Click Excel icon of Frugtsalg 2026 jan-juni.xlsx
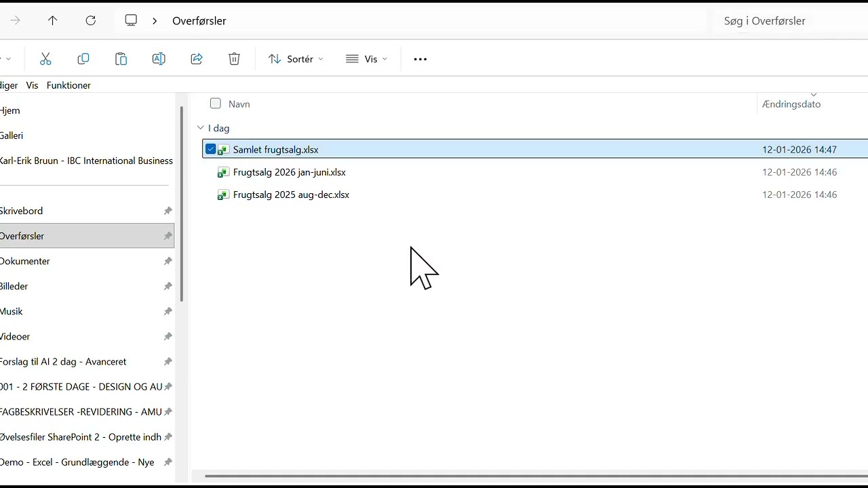This screenshot has width=868, height=488. [x=223, y=172]
